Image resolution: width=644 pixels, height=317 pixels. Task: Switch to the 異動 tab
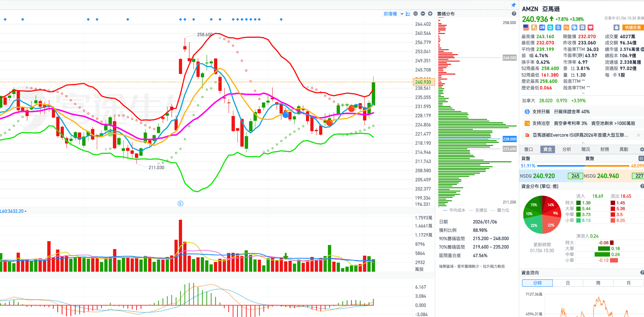click(624, 149)
